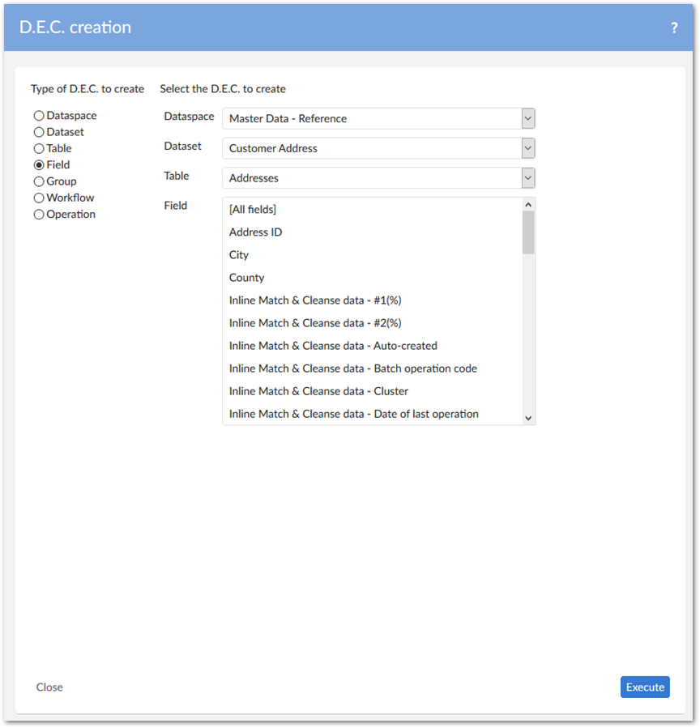Select the Operation radio button

pyautogui.click(x=39, y=215)
